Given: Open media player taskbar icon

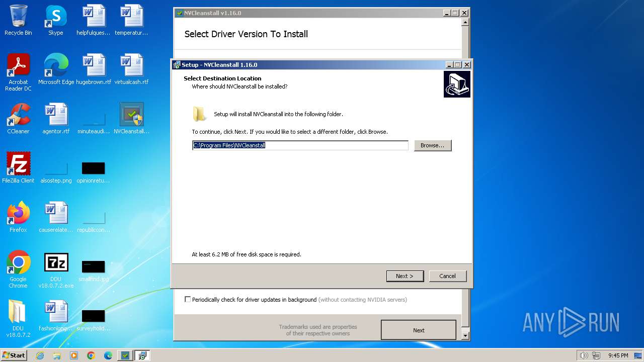Looking at the screenshot, I should point(74,355).
